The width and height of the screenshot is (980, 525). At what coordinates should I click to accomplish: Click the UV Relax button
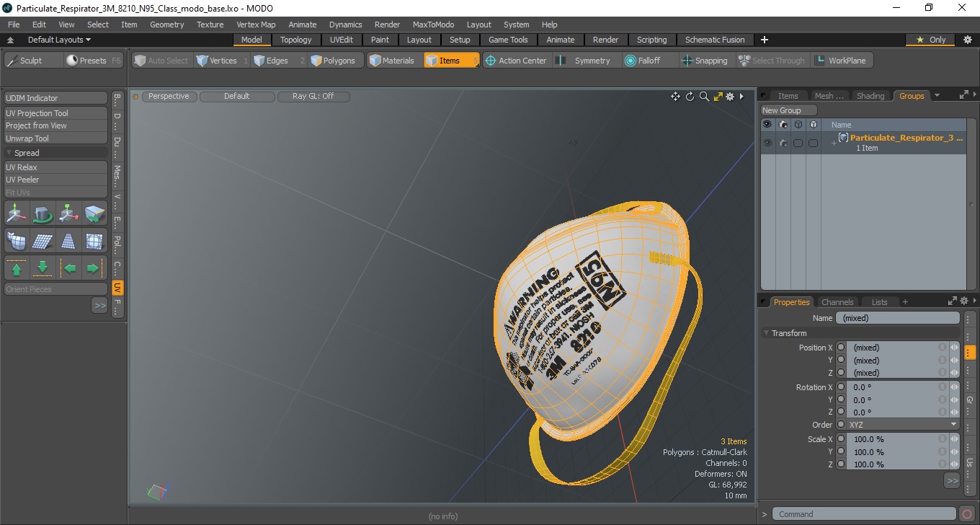pos(56,167)
